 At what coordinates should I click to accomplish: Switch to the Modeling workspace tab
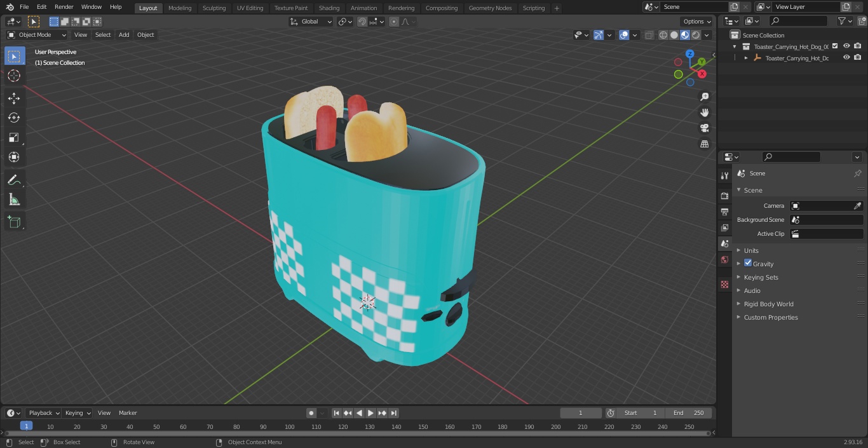(180, 8)
